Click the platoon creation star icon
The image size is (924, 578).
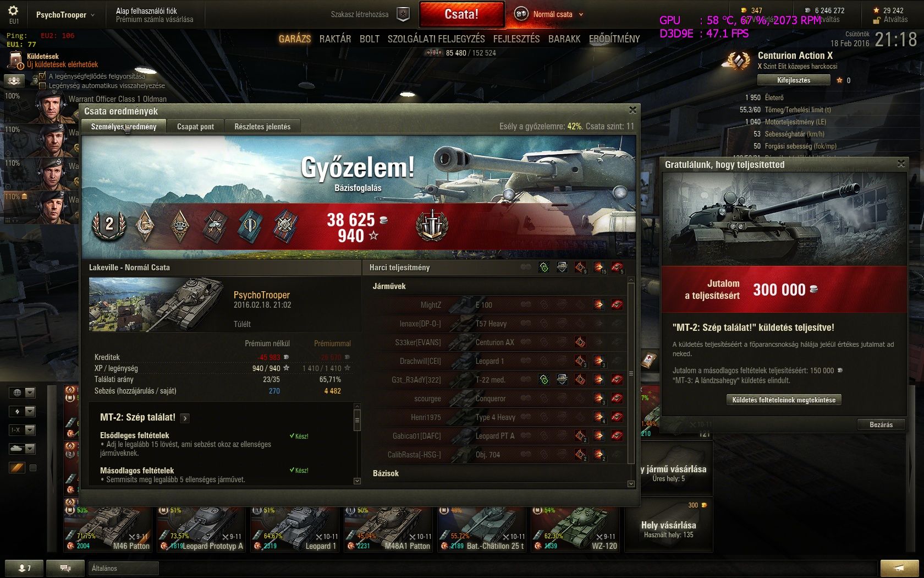pos(403,14)
